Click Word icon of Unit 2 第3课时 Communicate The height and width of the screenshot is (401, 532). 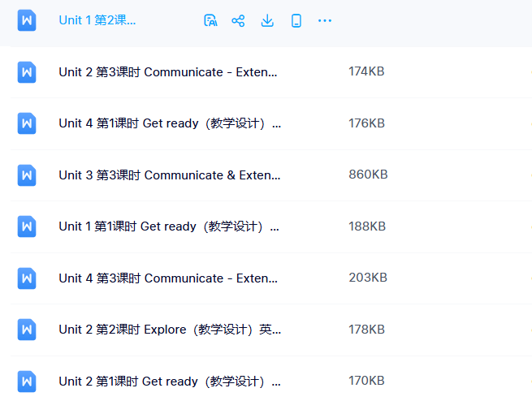point(27,72)
